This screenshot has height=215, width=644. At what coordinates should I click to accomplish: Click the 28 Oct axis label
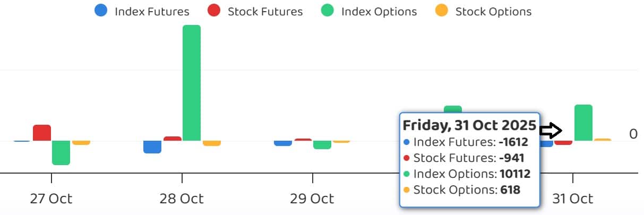[182, 199]
